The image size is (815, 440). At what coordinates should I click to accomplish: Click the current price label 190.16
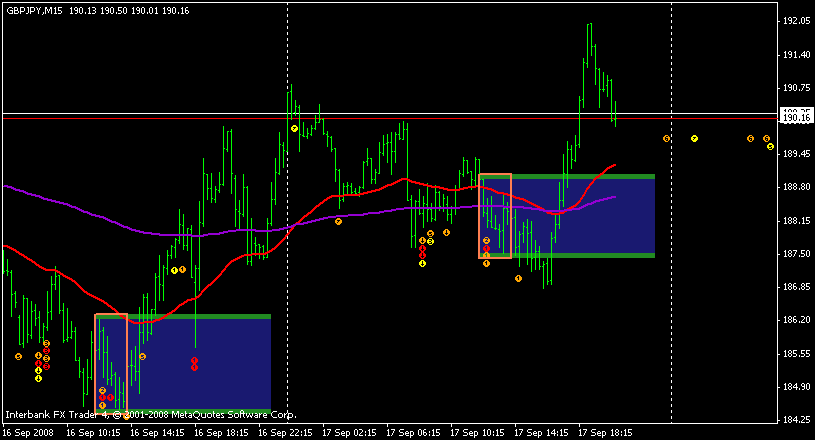click(796, 118)
